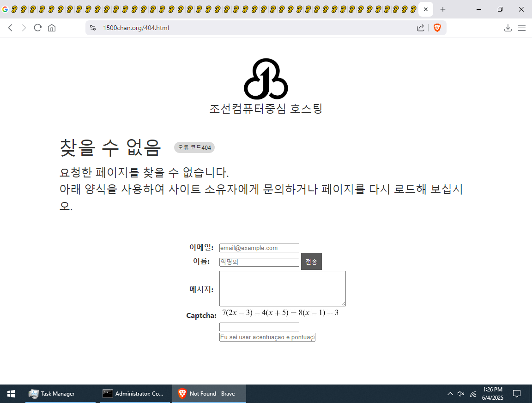Submit the form with 전송 button

(x=311, y=262)
